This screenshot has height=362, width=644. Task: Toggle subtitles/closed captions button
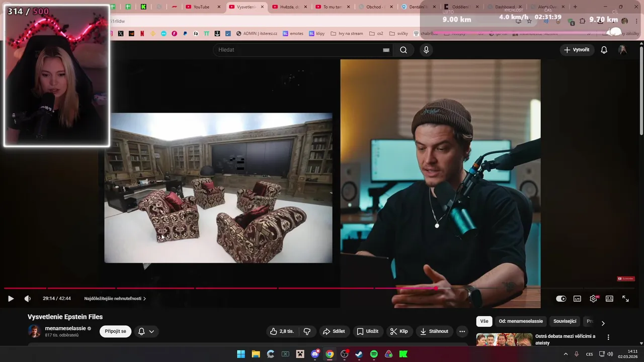click(x=577, y=299)
